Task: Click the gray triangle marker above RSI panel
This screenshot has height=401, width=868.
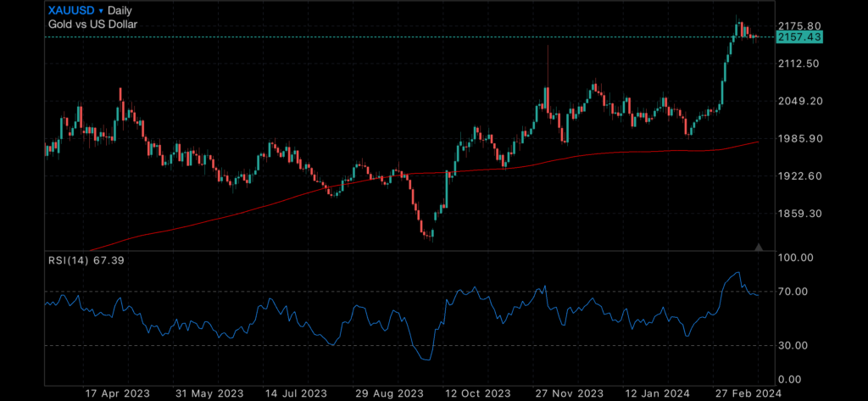Action: pos(759,247)
